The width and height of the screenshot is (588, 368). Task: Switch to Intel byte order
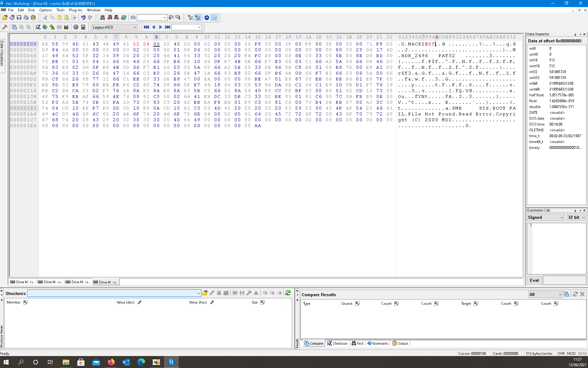pyautogui.click(x=214, y=18)
